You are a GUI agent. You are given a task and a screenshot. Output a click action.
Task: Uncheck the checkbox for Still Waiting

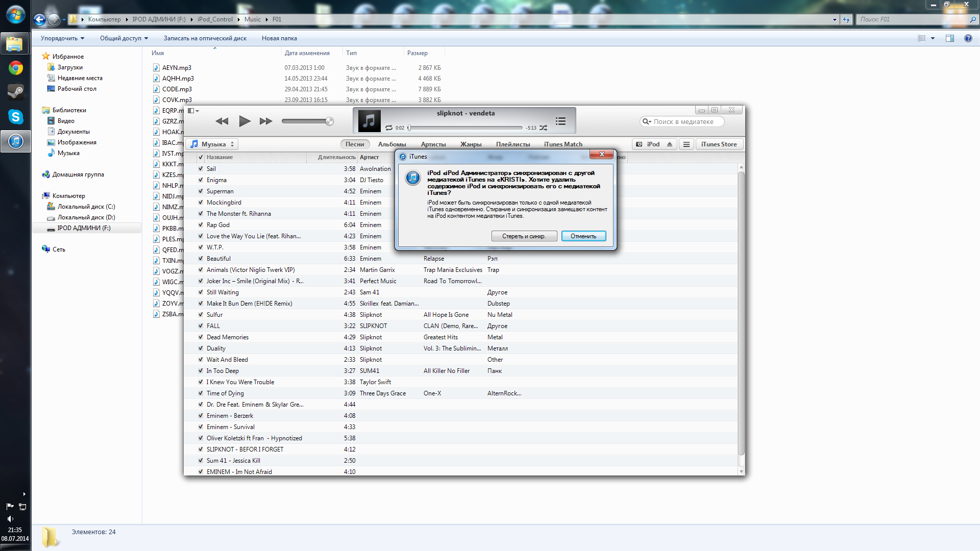201,292
